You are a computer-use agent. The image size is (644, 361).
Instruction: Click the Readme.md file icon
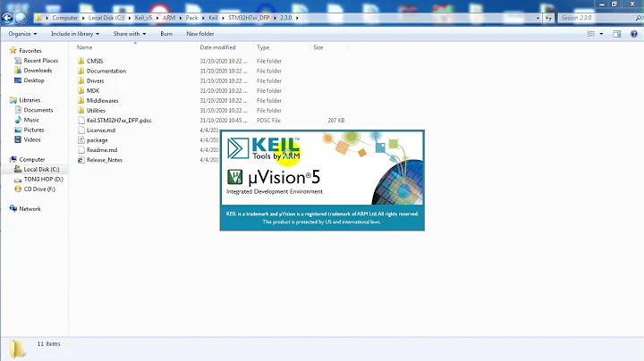point(80,150)
